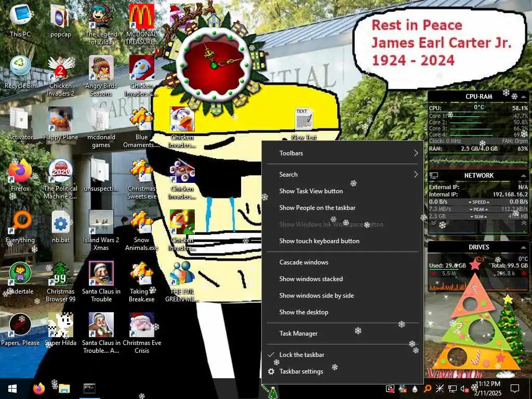Select THE EVIL GREEN ME shortcut
532x399 pixels.
click(x=182, y=281)
